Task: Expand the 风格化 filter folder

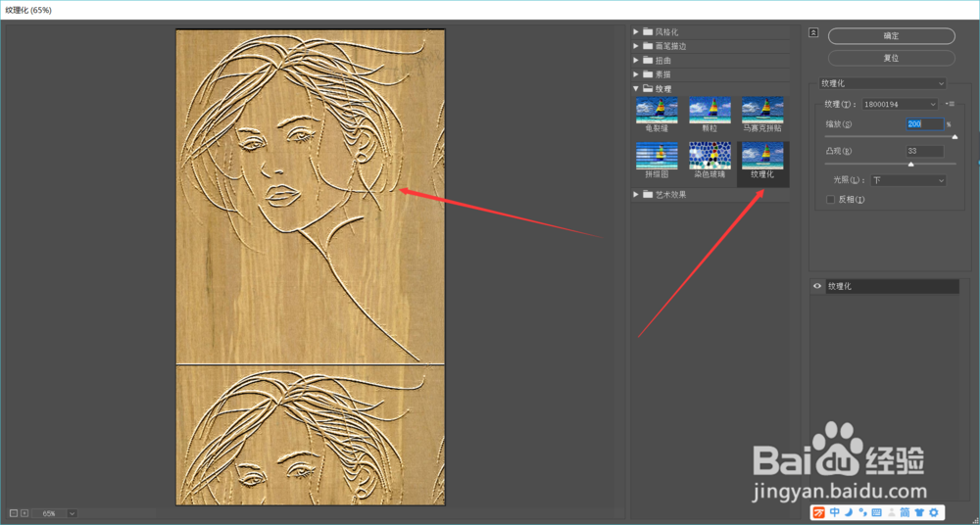Action: click(x=636, y=32)
